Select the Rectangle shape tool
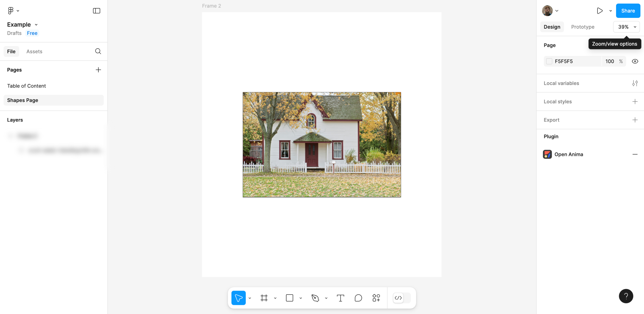Viewport: 644px width, 314px height. click(290, 298)
